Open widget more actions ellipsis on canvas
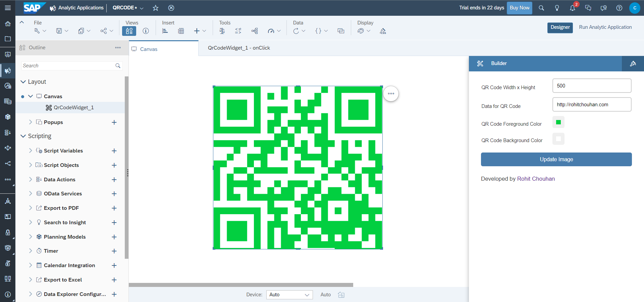Viewport: 644px width, 302px height. pos(391,94)
